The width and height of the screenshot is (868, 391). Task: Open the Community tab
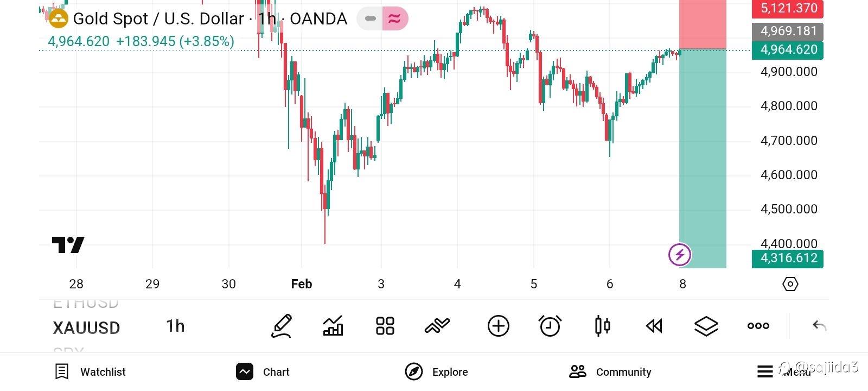610,372
